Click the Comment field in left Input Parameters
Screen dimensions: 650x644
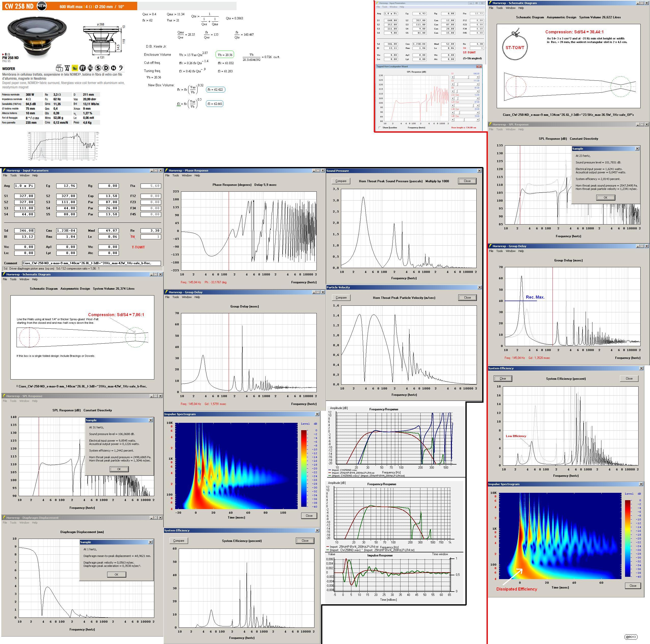[91, 263]
